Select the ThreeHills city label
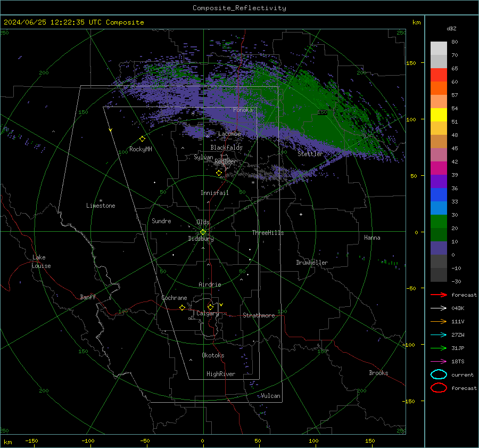Viewport: 479px width, 448px height. click(x=268, y=233)
